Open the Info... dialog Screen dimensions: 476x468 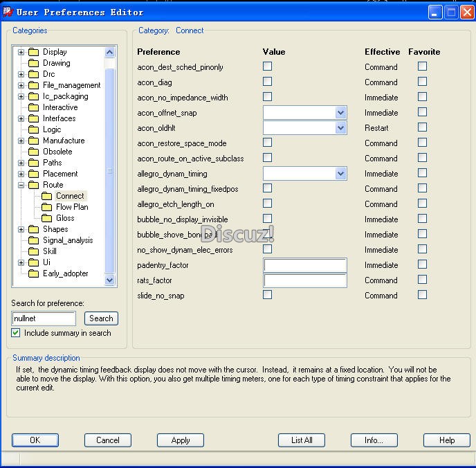point(374,440)
